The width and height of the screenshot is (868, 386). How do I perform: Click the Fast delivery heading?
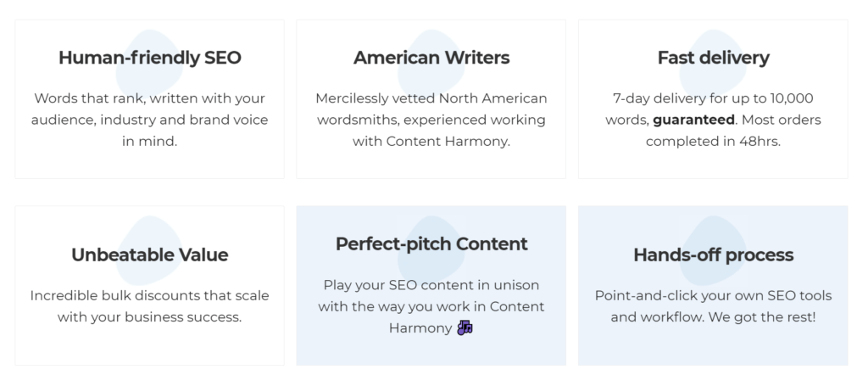713,58
